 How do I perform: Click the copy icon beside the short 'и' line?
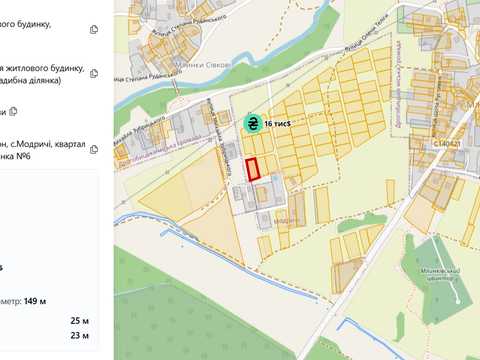tap(13, 111)
